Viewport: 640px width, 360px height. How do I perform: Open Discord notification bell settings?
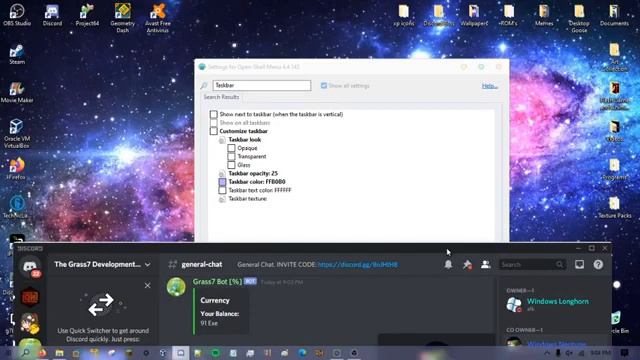click(448, 264)
